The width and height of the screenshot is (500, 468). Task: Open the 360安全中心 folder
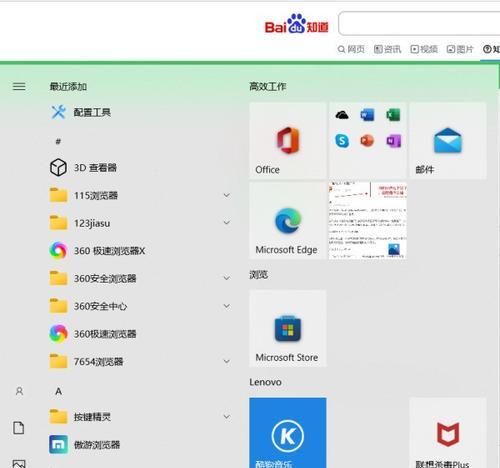(x=88, y=306)
